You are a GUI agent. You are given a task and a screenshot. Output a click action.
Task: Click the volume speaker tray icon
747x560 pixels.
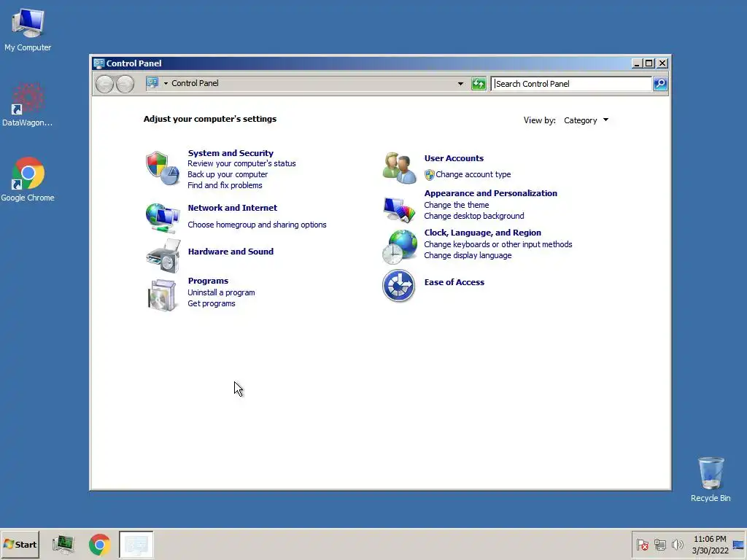click(x=677, y=544)
